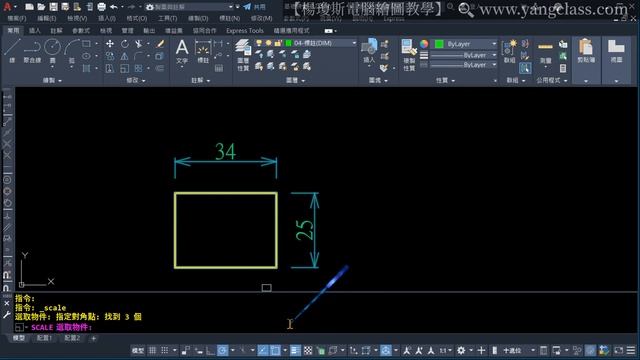This screenshot has height=360, width=640.
Task: Click the green layer color swatch
Action: pyautogui.click(x=288, y=43)
